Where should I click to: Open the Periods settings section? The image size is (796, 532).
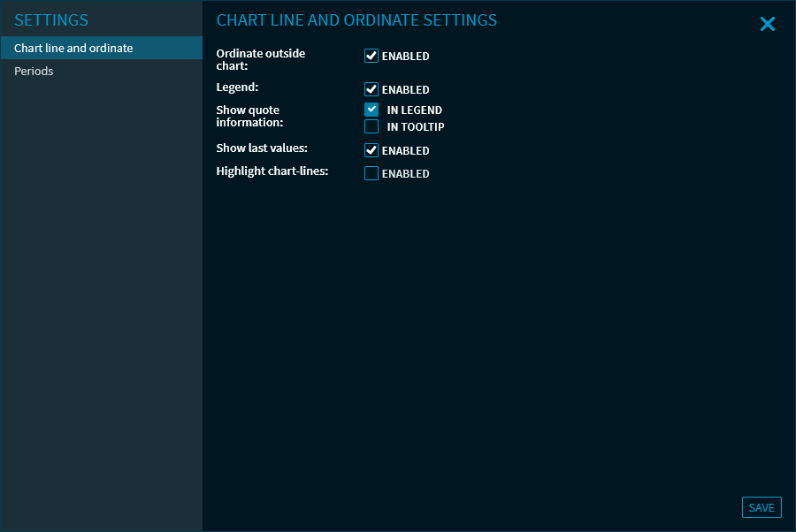(x=34, y=72)
